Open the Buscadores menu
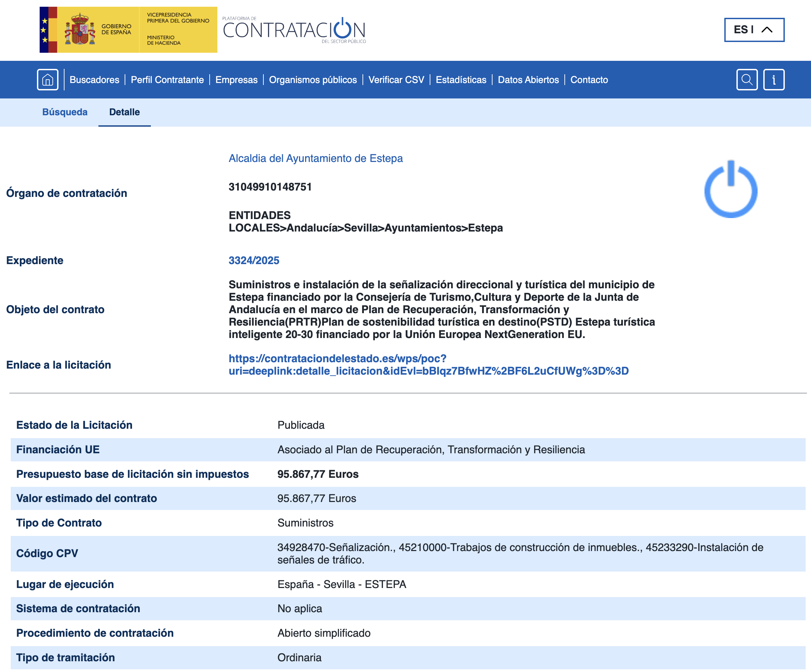 [x=94, y=80]
